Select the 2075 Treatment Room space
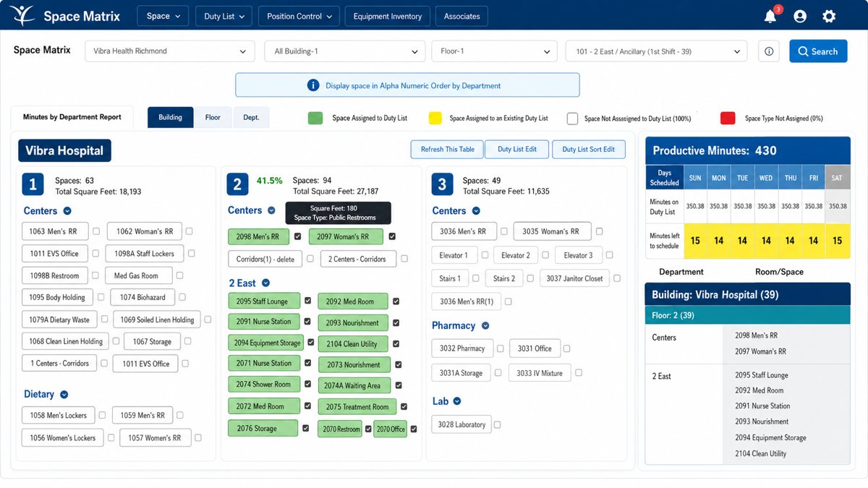The width and height of the screenshot is (868, 488). pyautogui.click(x=357, y=407)
